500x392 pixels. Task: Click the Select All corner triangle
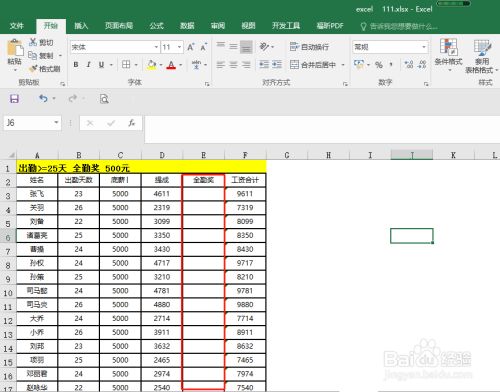11,155
